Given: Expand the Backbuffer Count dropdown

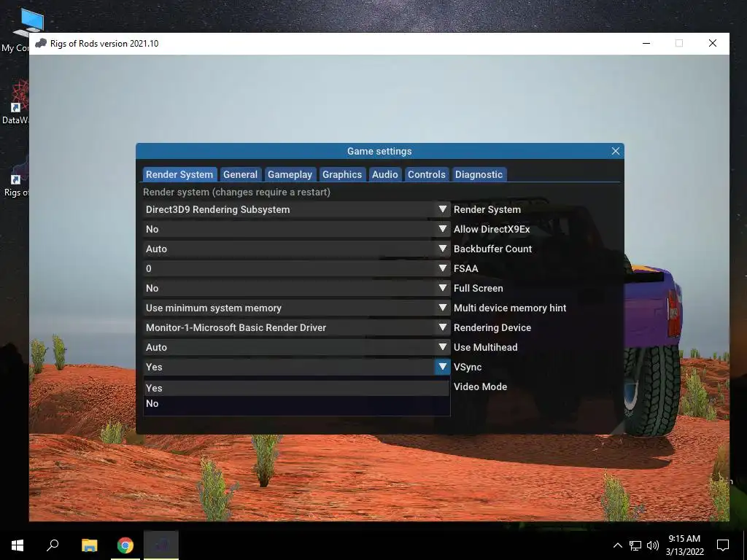Looking at the screenshot, I should tap(296, 249).
